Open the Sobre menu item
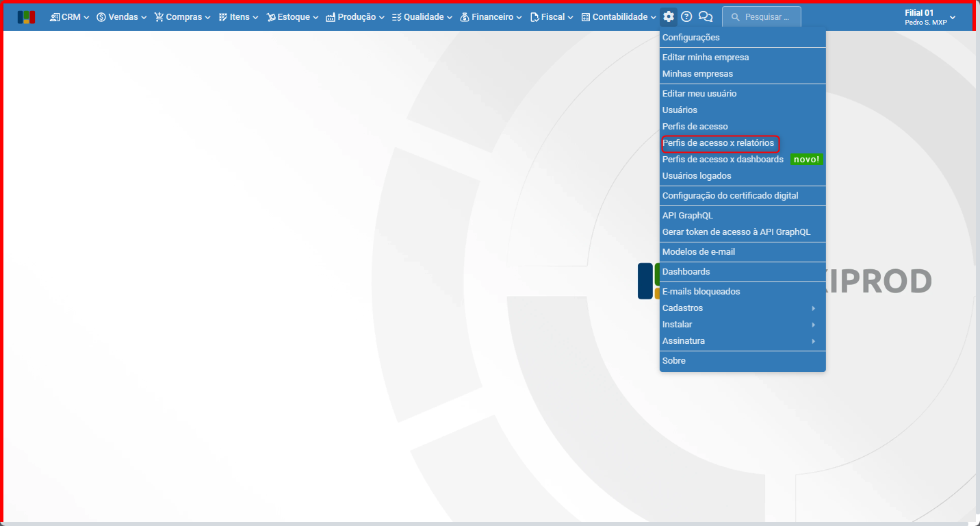Viewport: 980px width, 526px height. click(x=743, y=361)
